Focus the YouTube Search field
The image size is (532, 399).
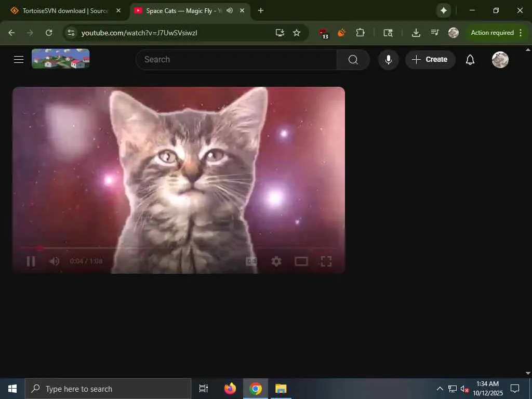tap(236, 60)
